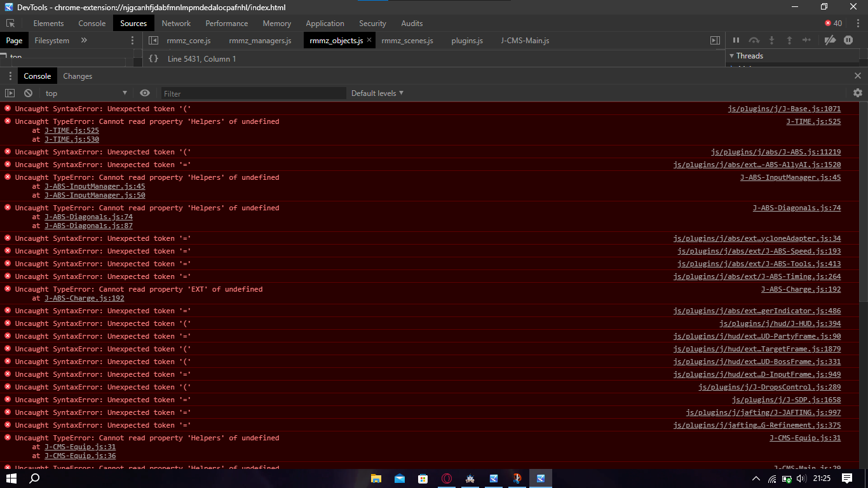Open the notification center icon

tap(846, 478)
